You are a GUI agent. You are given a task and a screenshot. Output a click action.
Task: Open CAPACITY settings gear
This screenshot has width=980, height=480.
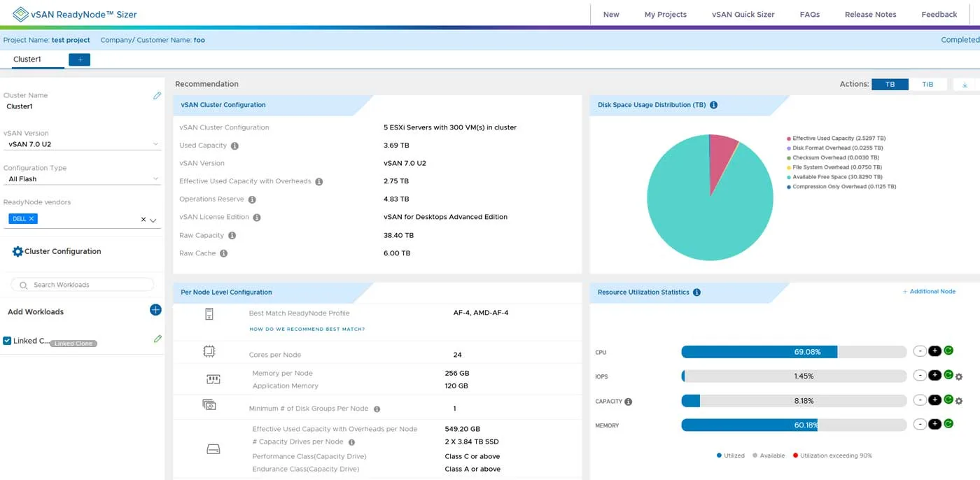click(x=959, y=401)
